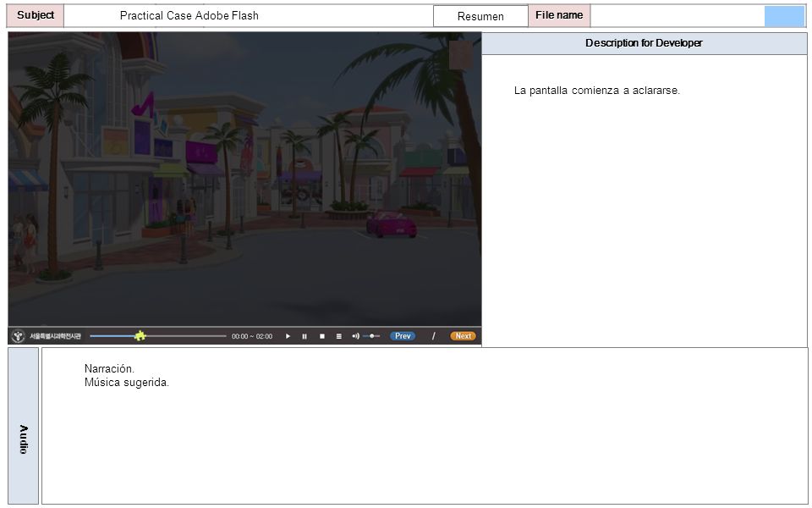The image size is (812, 508).
Task: Click the Practical Case Adobe Flash subject field
Action: (x=249, y=15)
